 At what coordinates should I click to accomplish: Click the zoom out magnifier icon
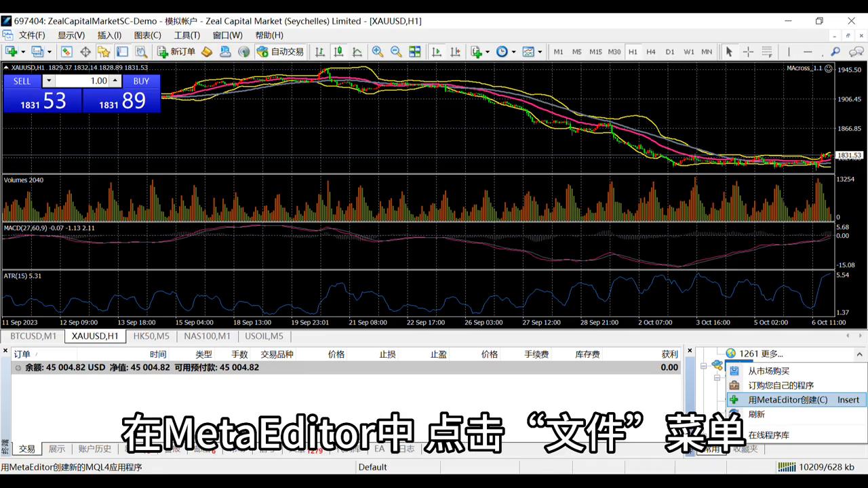(396, 52)
